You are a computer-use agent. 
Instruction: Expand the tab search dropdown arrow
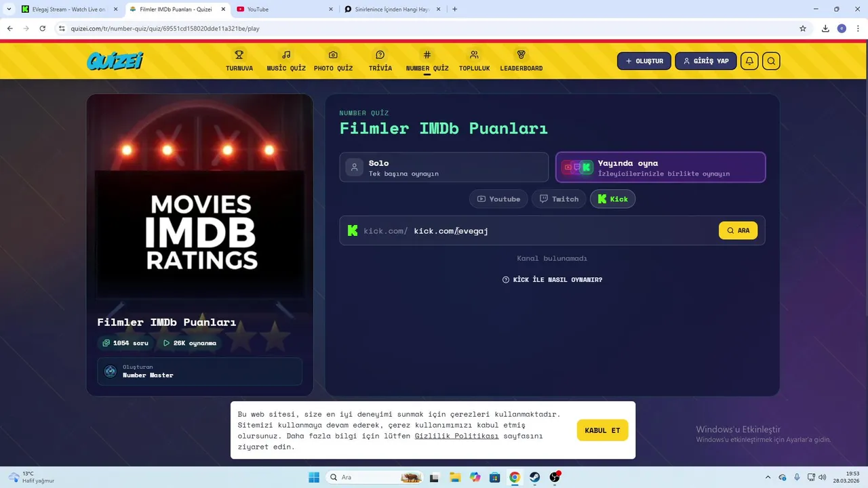tap(9, 9)
